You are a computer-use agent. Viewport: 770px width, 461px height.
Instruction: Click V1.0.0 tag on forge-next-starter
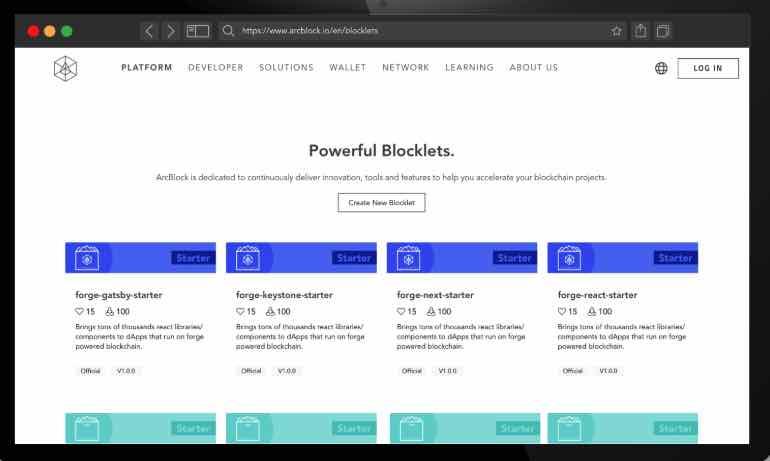pyautogui.click(x=447, y=371)
